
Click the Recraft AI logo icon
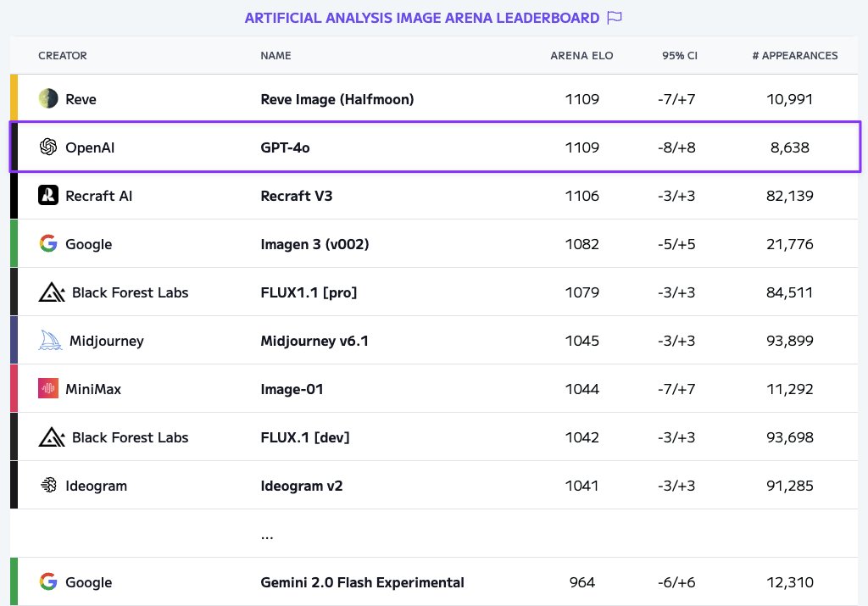(x=48, y=195)
